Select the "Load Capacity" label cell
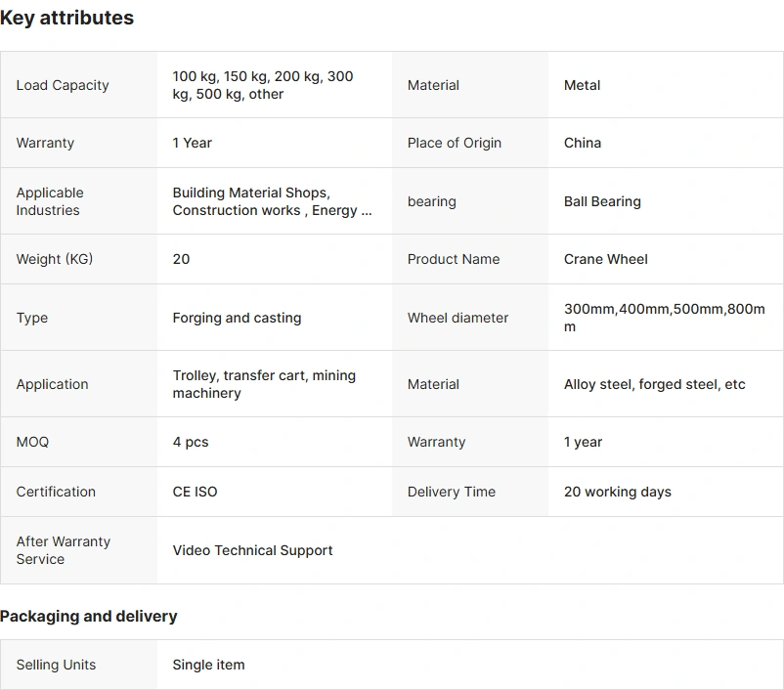This screenshot has width=784, height=690. pos(63,85)
